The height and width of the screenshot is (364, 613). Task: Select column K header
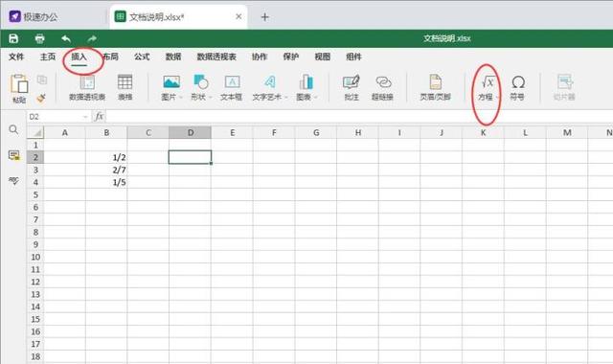pyautogui.click(x=483, y=133)
